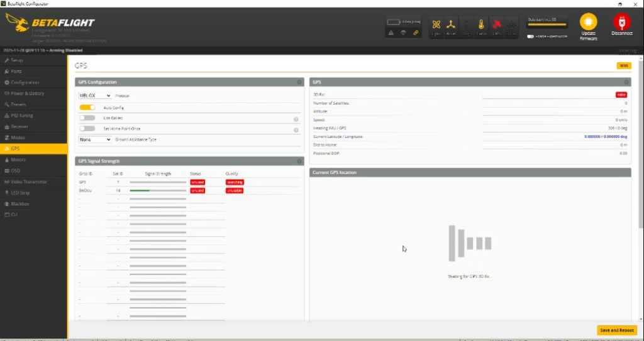Click the WIKI button
The image size is (644, 341).
coord(623,66)
